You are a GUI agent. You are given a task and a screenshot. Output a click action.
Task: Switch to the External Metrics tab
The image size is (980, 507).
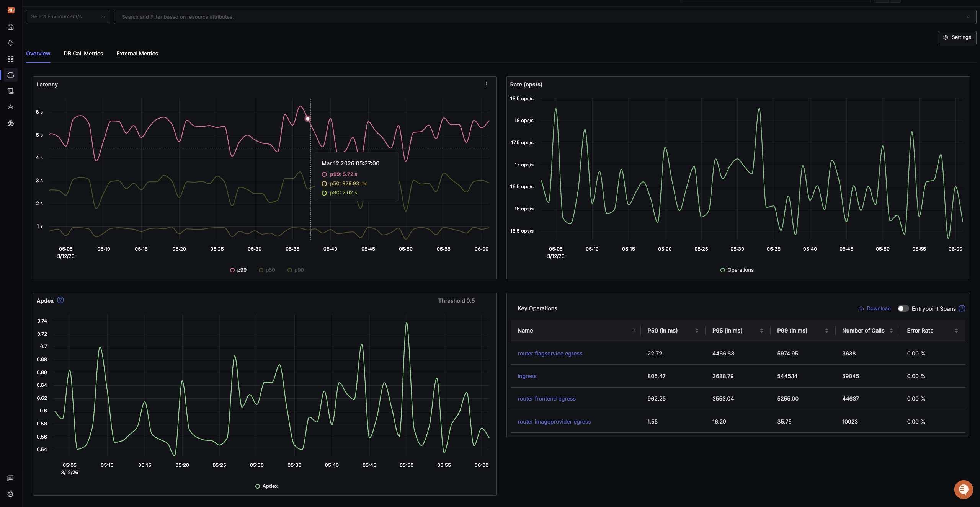point(137,54)
